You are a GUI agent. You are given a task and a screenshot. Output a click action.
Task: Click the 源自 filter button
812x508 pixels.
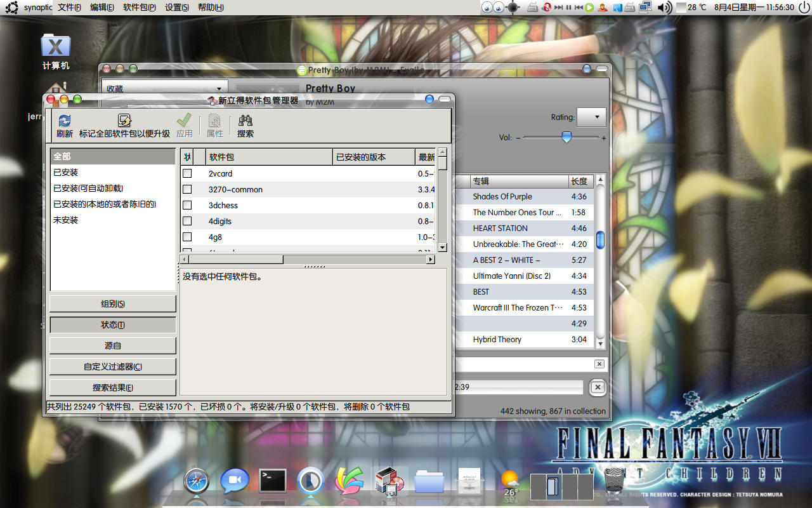click(x=113, y=345)
